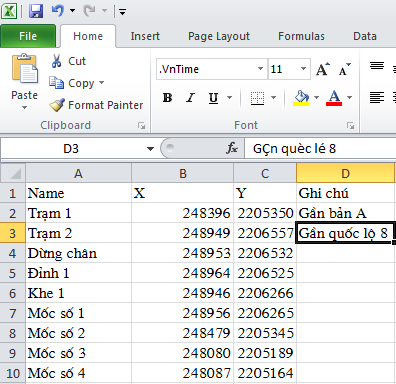
Task: Open the undo history dropdown arrow
Action: pos(72,11)
